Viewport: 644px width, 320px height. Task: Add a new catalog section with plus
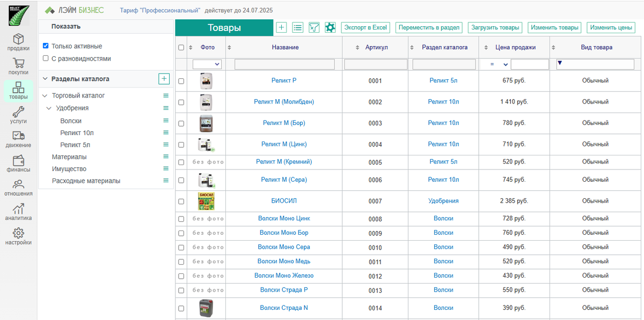[164, 79]
